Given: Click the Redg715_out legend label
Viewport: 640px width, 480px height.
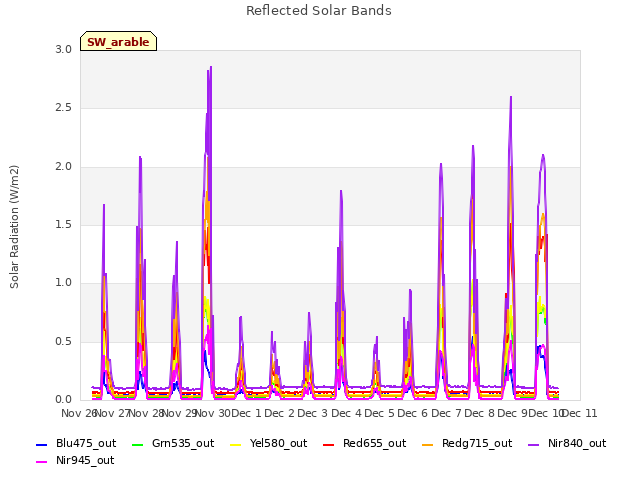Looking at the screenshot, I should pyautogui.click(x=477, y=443).
